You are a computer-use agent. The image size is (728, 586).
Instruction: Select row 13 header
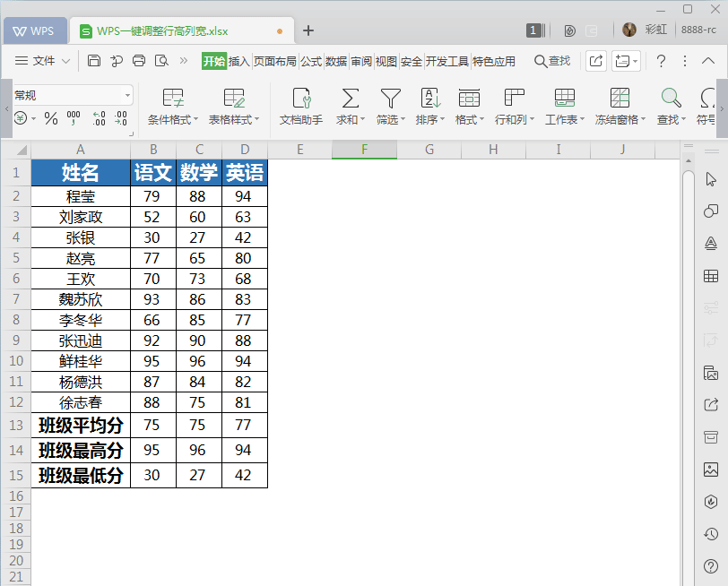point(16,425)
